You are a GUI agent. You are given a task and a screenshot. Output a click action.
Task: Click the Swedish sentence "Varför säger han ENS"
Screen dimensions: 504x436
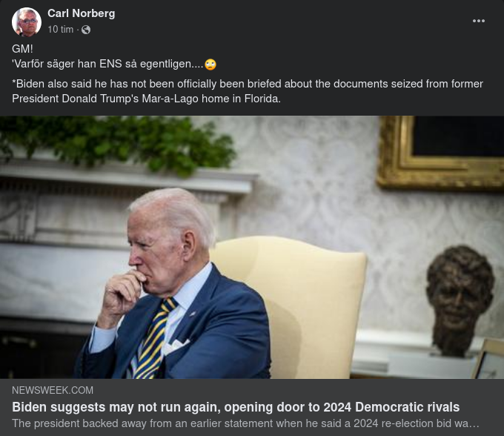pos(108,64)
